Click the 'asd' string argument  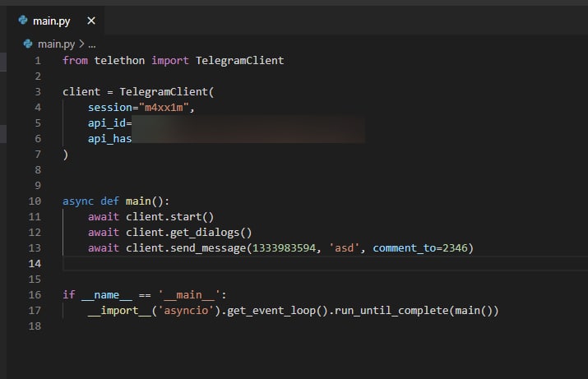(x=344, y=248)
